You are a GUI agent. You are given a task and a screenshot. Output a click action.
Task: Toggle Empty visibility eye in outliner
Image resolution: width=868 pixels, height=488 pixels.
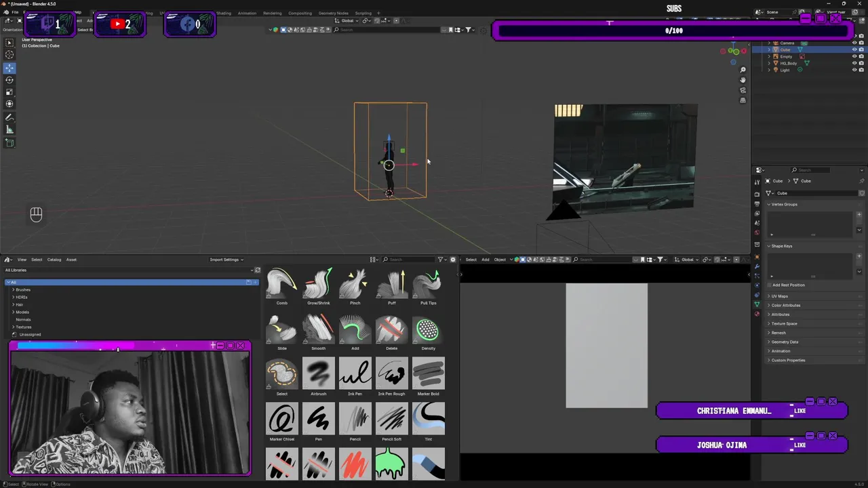[x=854, y=57]
